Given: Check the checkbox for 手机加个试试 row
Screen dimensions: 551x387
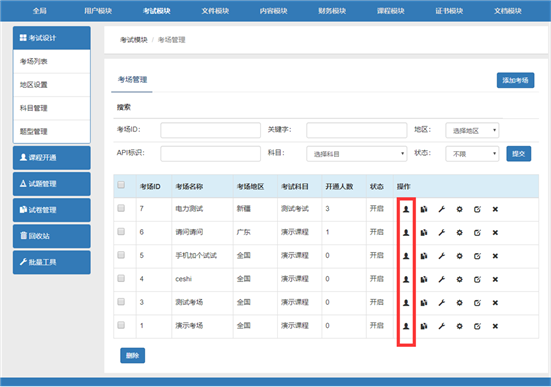Looking at the screenshot, I should click(x=121, y=255).
